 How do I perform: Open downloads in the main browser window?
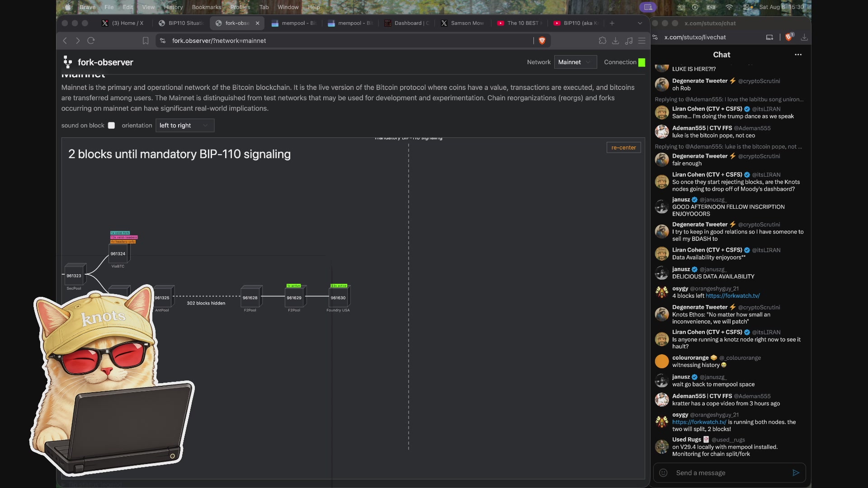(x=615, y=41)
